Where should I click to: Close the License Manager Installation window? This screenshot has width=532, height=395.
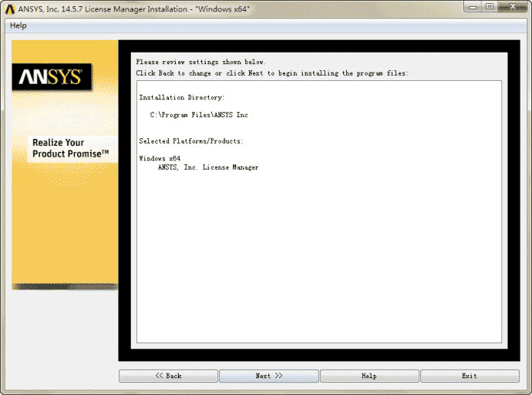[x=512, y=6]
